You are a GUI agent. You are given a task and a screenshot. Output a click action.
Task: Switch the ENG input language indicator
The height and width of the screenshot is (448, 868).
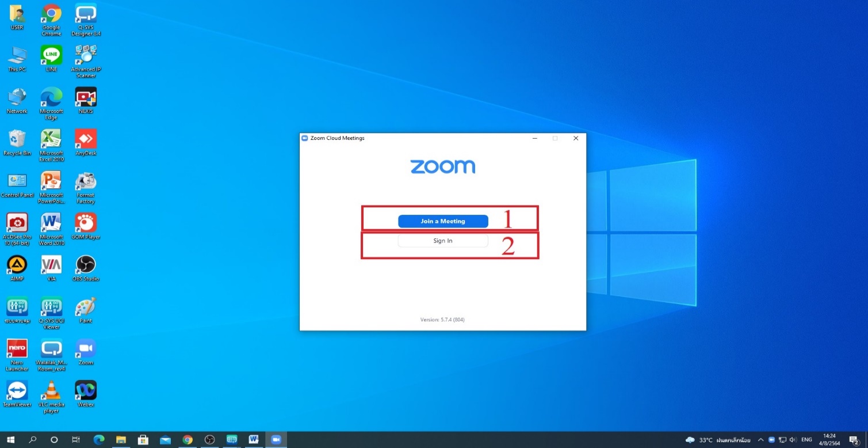tap(807, 440)
